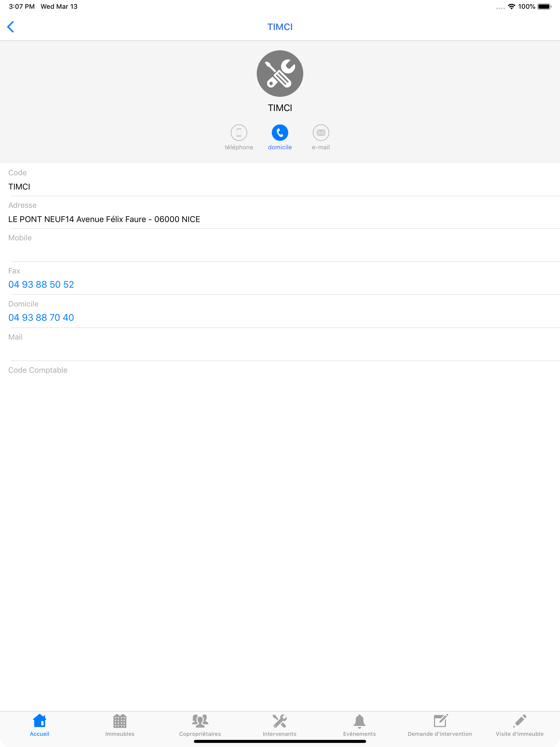The height and width of the screenshot is (747, 560).
Task: Tap the blue domicile call icon
Action: tap(280, 132)
